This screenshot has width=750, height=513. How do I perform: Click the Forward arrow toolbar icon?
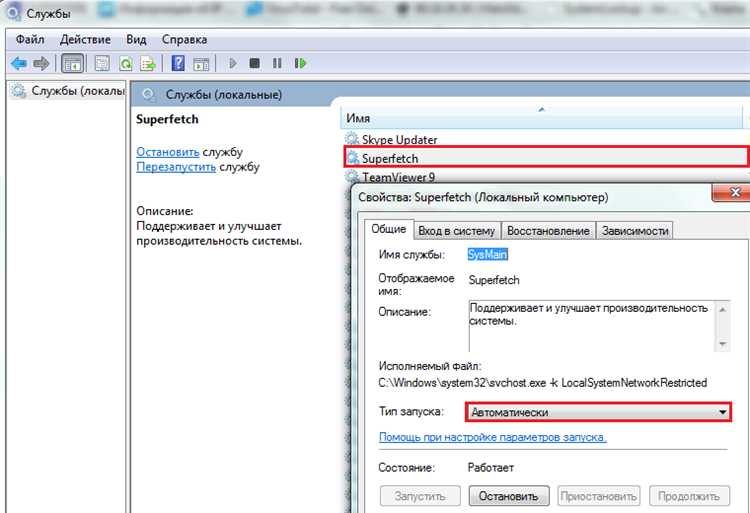pos(41,63)
